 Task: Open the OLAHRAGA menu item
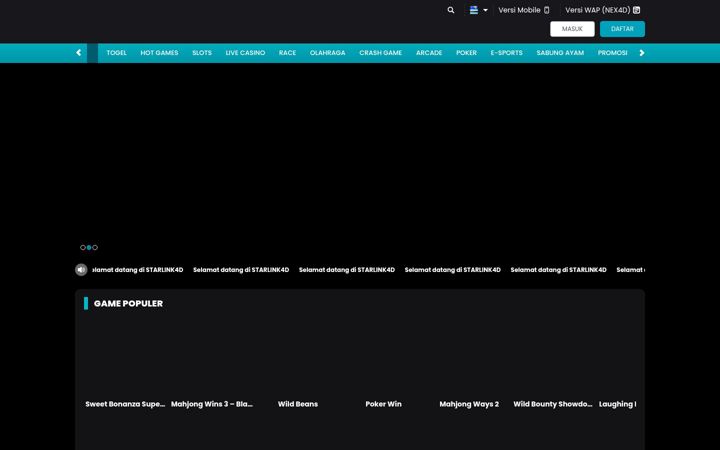point(327,53)
